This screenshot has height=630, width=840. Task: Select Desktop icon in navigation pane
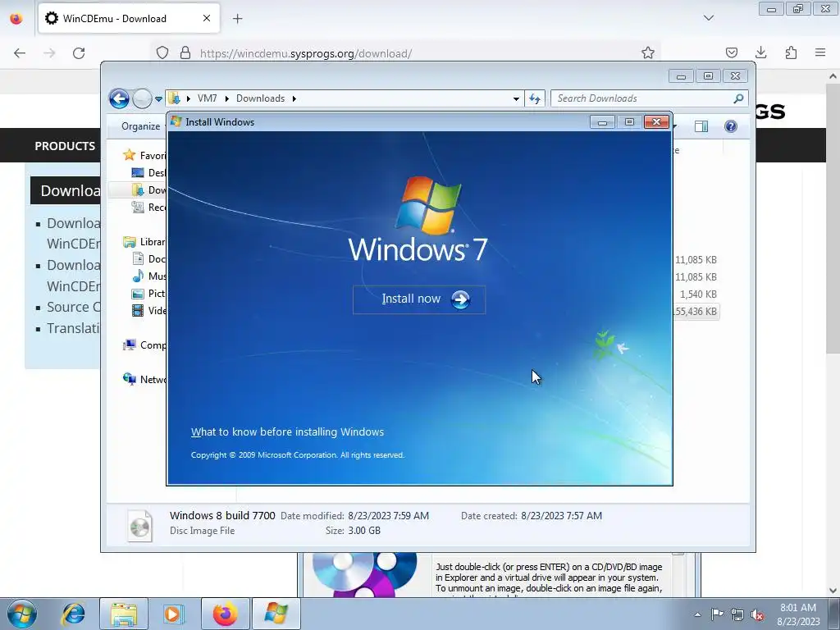point(138,172)
